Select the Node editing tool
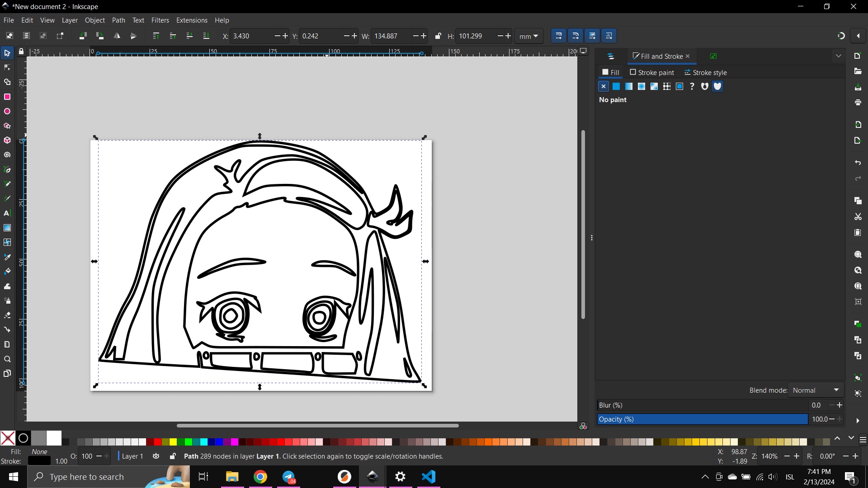Screen dimensions: 868x488 tap(7, 68)
